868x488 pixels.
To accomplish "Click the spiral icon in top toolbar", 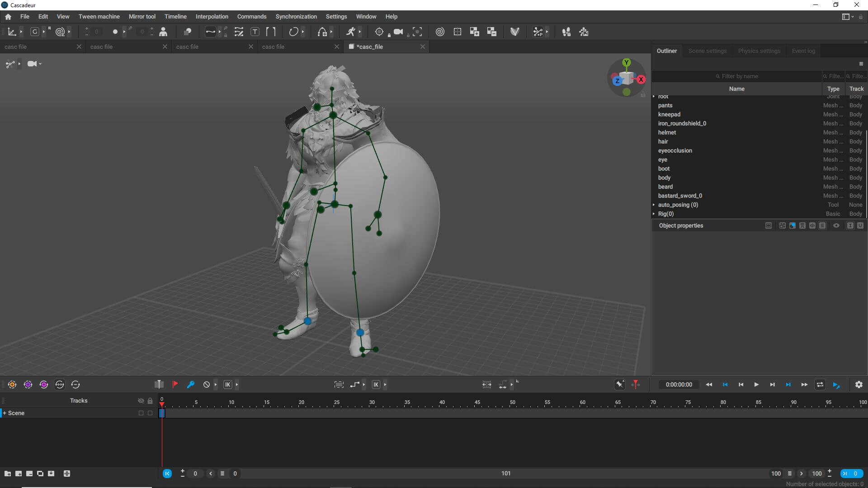I will pyautogui.click(x=440, y=32).
